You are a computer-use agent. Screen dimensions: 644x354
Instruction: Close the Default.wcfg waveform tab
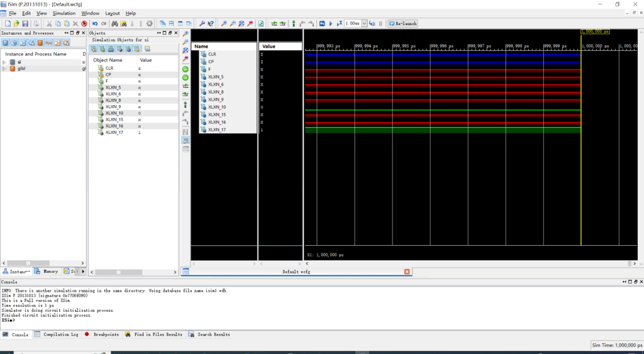pos(407,272)
